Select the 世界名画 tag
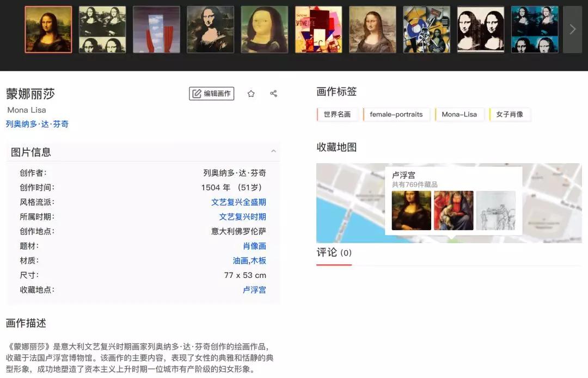Image resolution: width=588 pixels, height=378 pixels. (x=337, y=114)
